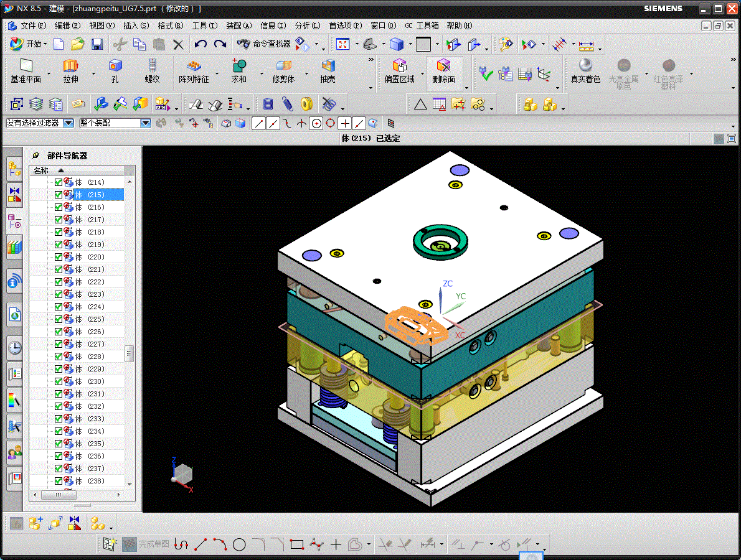Expand the Start (开始) dropdown arrow

click(x=45, y=44)
